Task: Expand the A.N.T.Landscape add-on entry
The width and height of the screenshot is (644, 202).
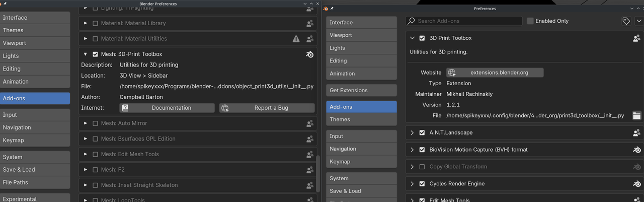Action: [x=412, y=133]
